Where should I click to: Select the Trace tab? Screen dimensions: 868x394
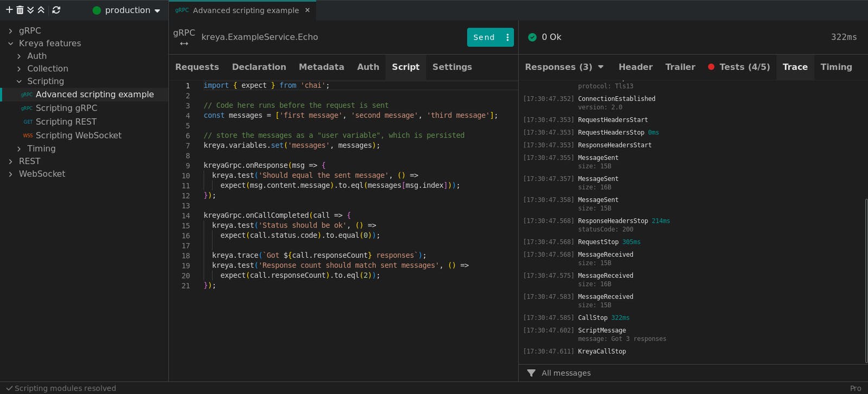coord(795,67)
